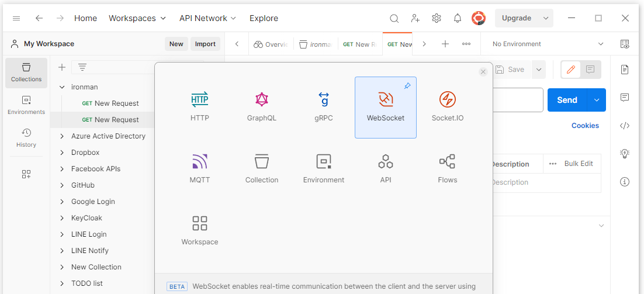Open the request info icon
This screenshot has height=294, width=644.
(625, 182)
